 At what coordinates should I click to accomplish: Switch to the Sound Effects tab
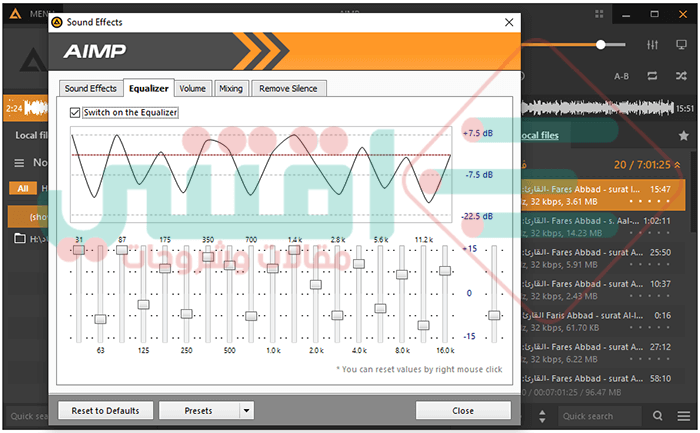pos(91,88)
